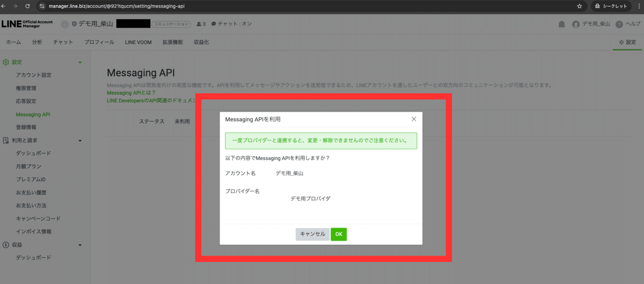Click account name デモ用_柴山 in dialog

coord(290,173)
